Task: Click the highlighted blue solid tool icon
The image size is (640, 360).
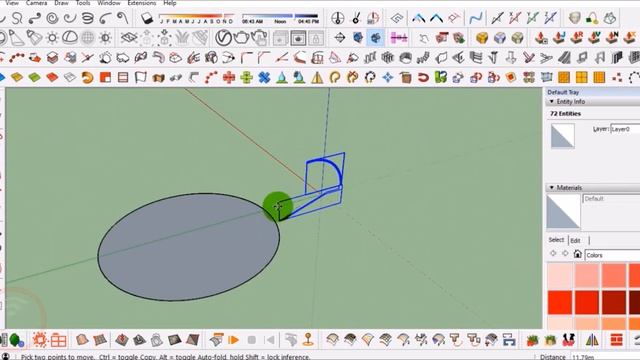Action: 375,38
